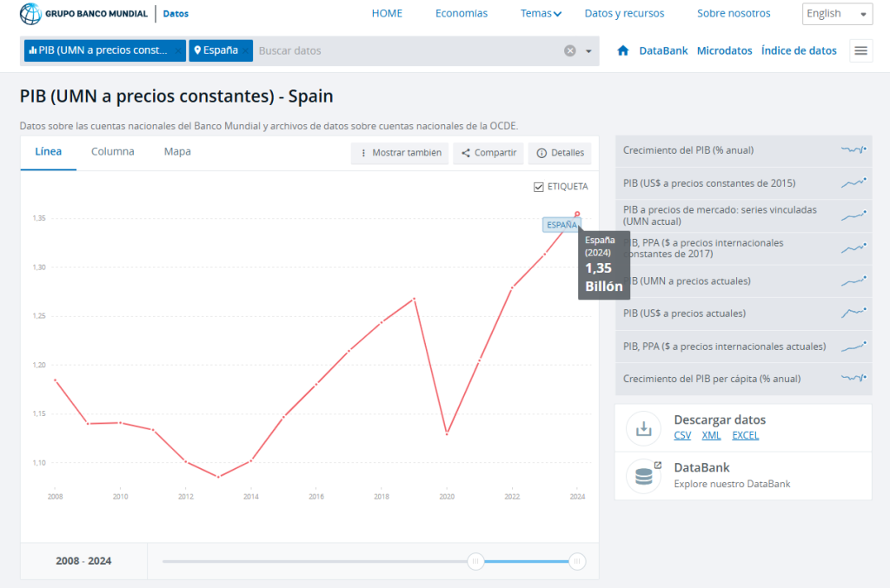
Task: Expand the search bar dropdown arrow
Action: point(588,50)
